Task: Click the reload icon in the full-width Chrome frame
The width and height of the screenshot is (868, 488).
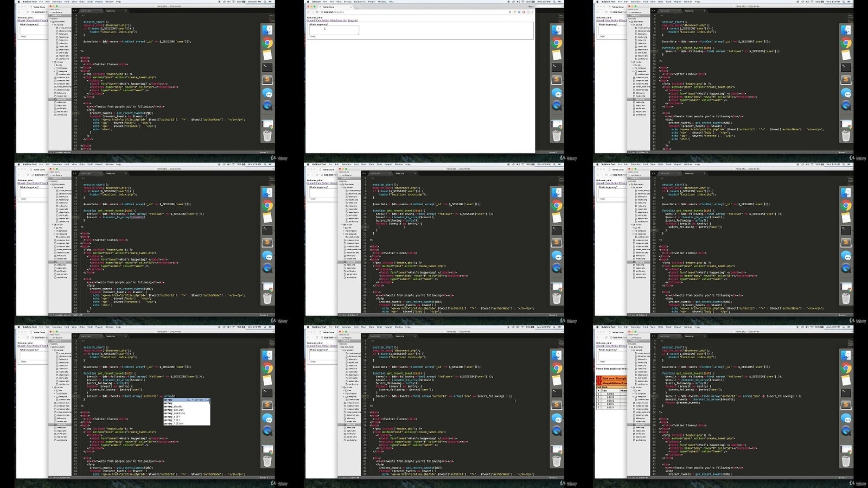Action: [317, 12]
